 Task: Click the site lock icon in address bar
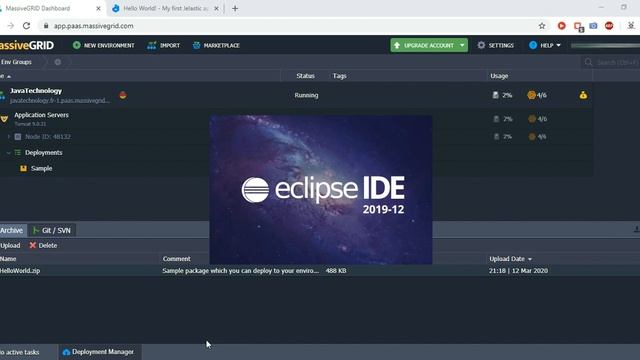46,26
